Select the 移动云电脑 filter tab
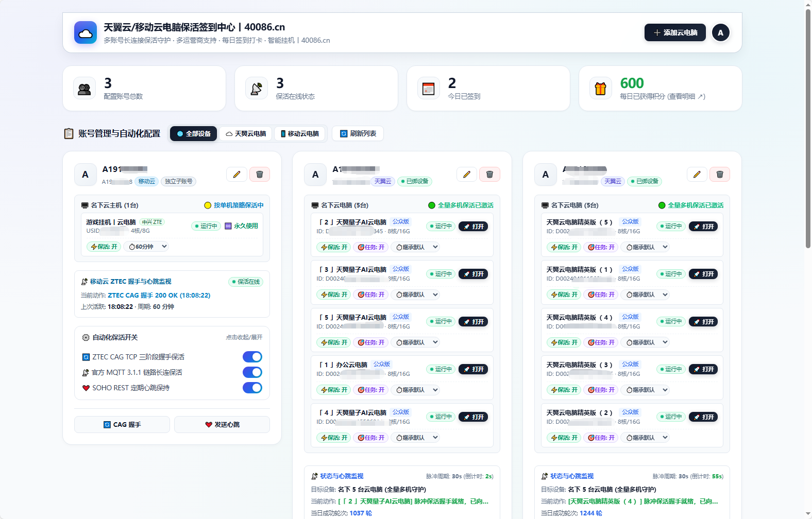812x519 pixels. click(x=300, y=133)
